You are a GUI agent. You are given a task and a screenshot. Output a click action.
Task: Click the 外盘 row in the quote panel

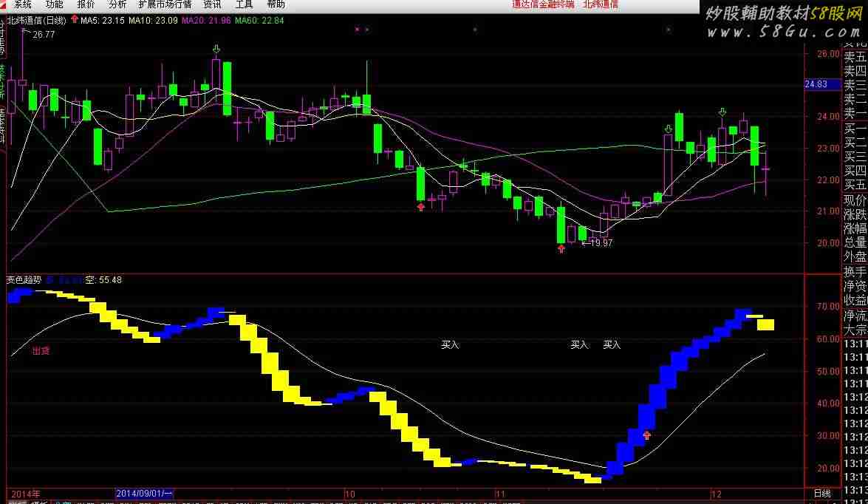point(855,257)
